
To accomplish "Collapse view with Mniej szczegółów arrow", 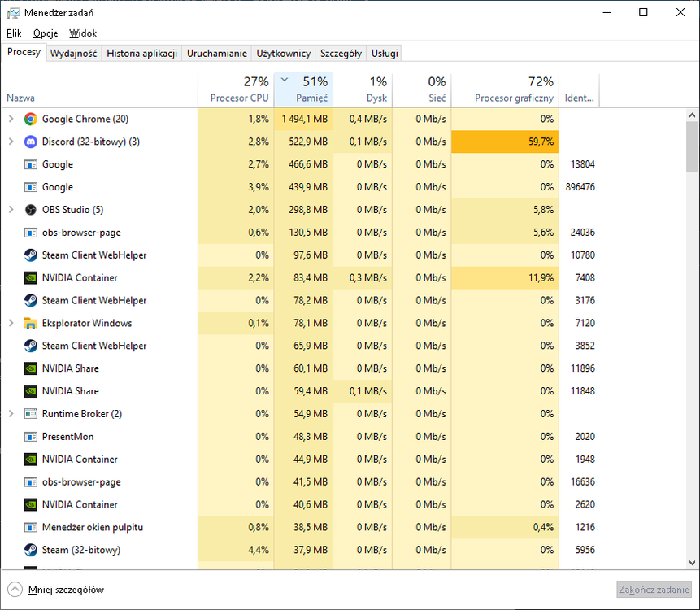I will tap(15, 590).
